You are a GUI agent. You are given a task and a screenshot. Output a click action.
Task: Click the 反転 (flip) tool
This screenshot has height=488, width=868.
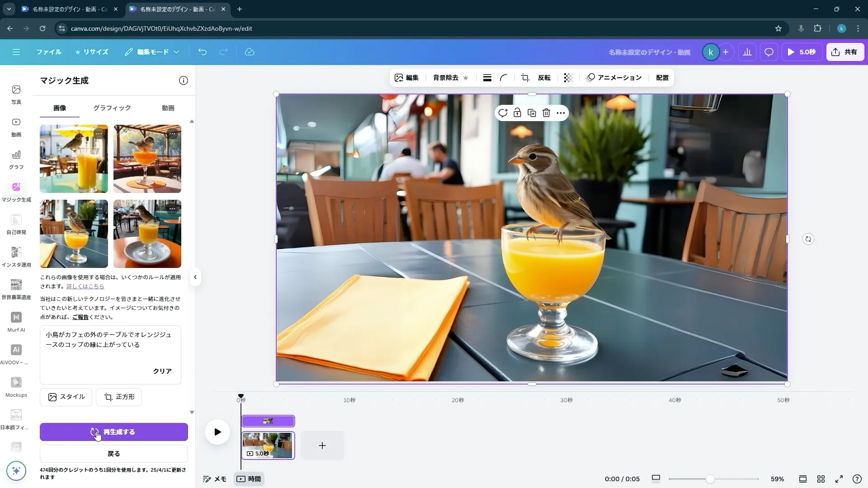[x=544, y=77]
